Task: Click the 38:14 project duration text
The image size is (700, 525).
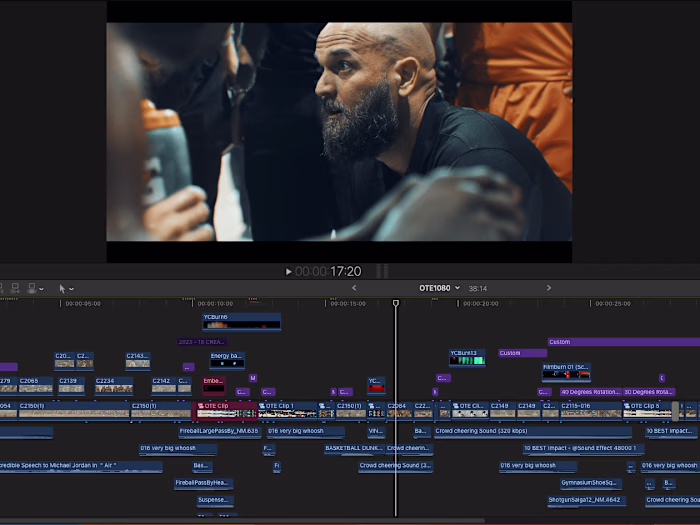Action: [478, 289]
